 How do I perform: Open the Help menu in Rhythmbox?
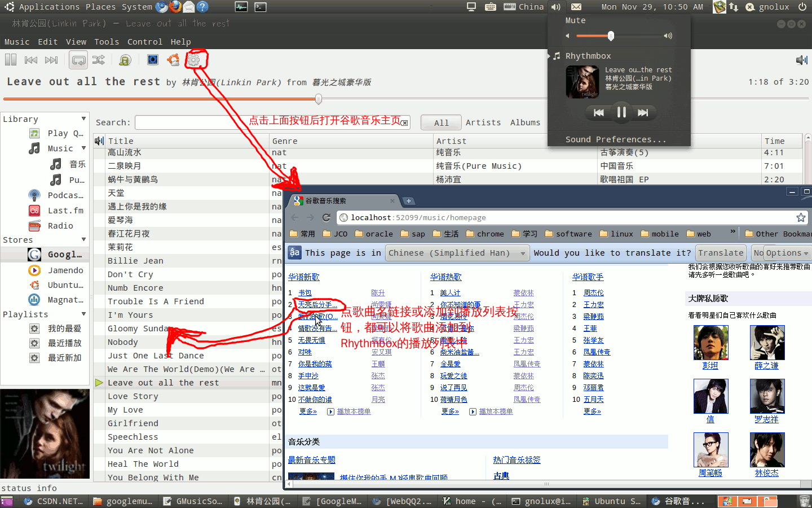180,42
